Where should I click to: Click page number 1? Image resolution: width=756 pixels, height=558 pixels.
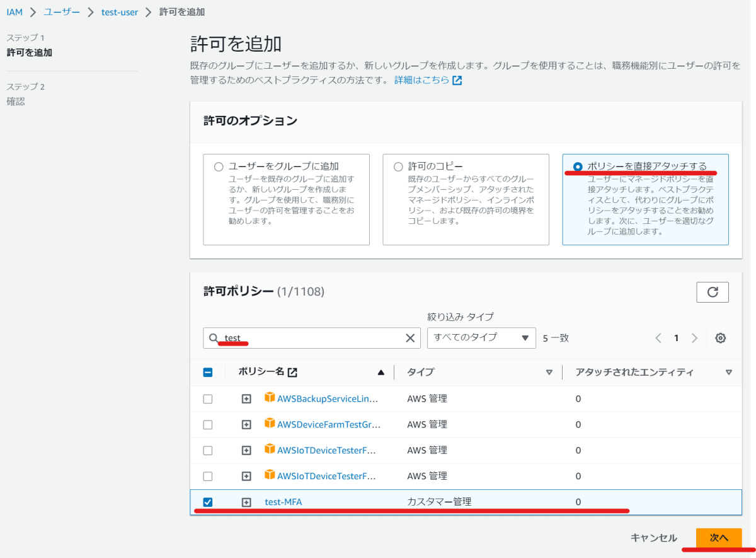[x=677, y=338]
